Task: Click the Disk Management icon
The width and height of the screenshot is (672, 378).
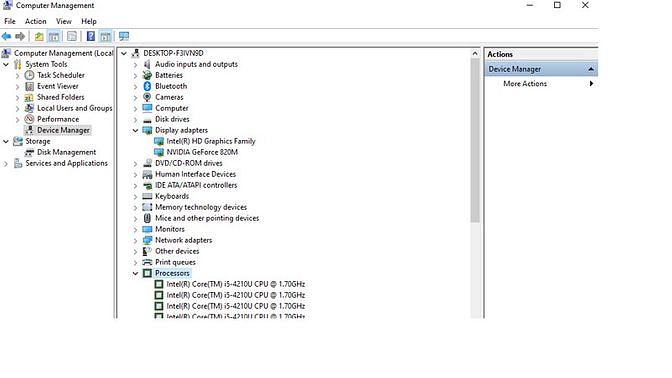Action: (x=29, y=152)
